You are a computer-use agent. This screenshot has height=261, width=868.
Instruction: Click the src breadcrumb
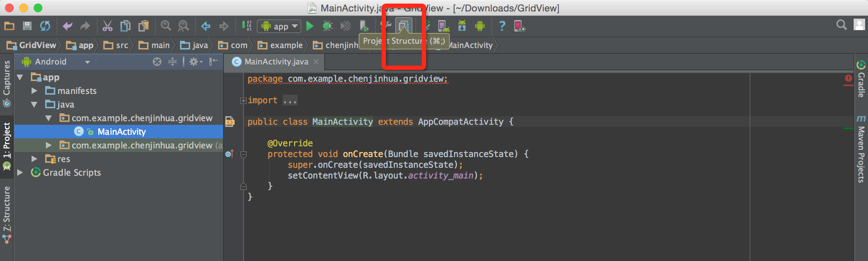tap(116, 45)
